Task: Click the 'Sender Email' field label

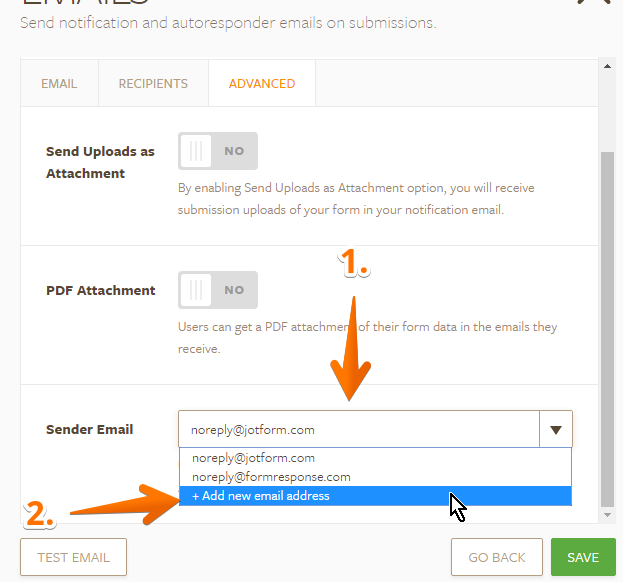Action: tap(90, 430)
